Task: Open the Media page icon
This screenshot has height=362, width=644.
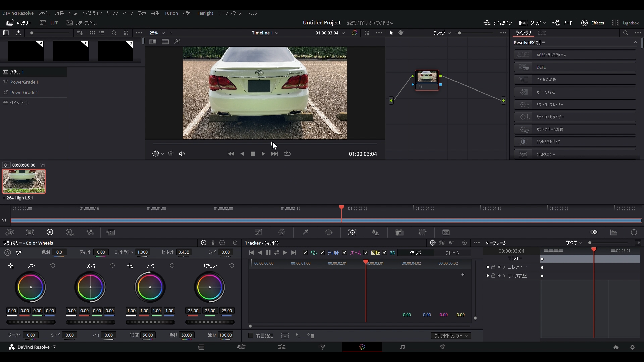Action: pos(201,347)
